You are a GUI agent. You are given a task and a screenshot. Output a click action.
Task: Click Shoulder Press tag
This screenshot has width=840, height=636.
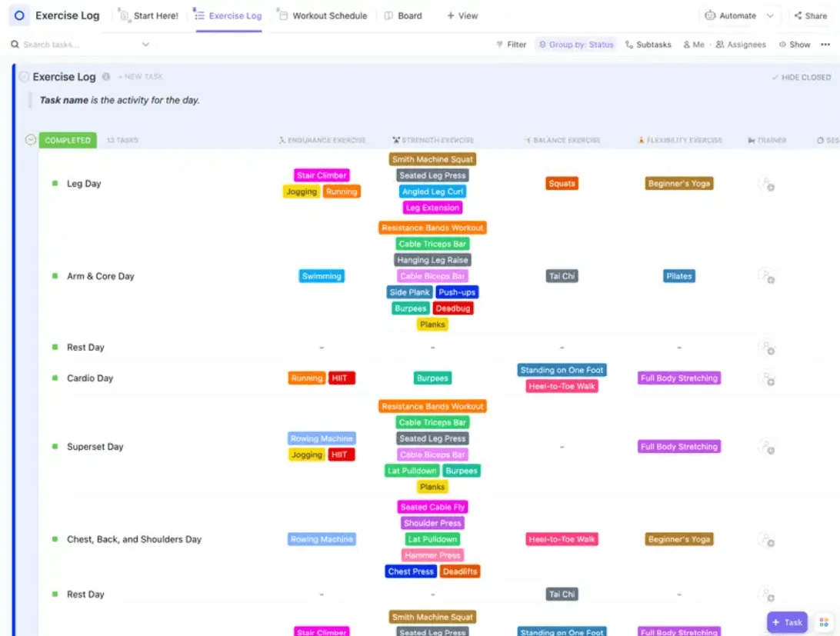tap(432, 523)
